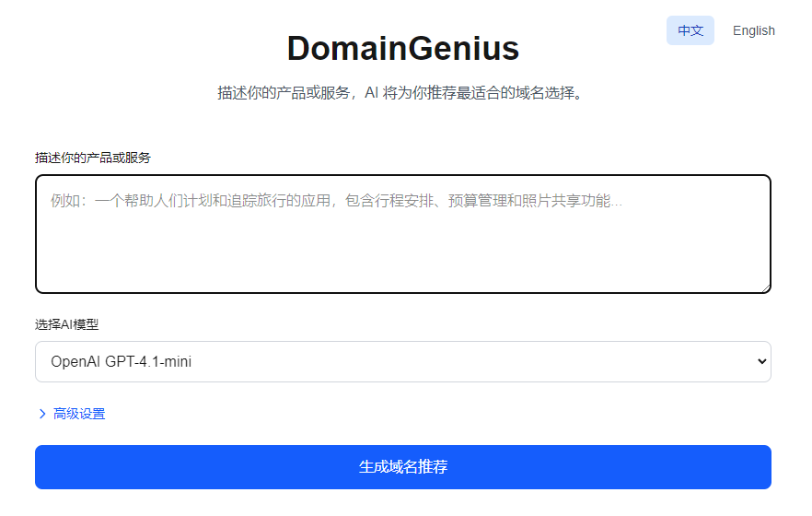The height and width of the screenshot is (516, 812).
Task: Switch language to 中文
Action: (x=690, y=30)
